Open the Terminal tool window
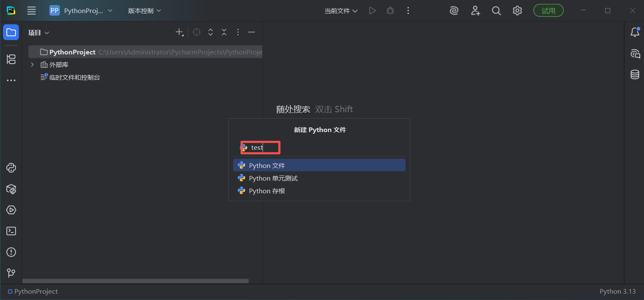 pyautogui.click(x=11, y=231)
